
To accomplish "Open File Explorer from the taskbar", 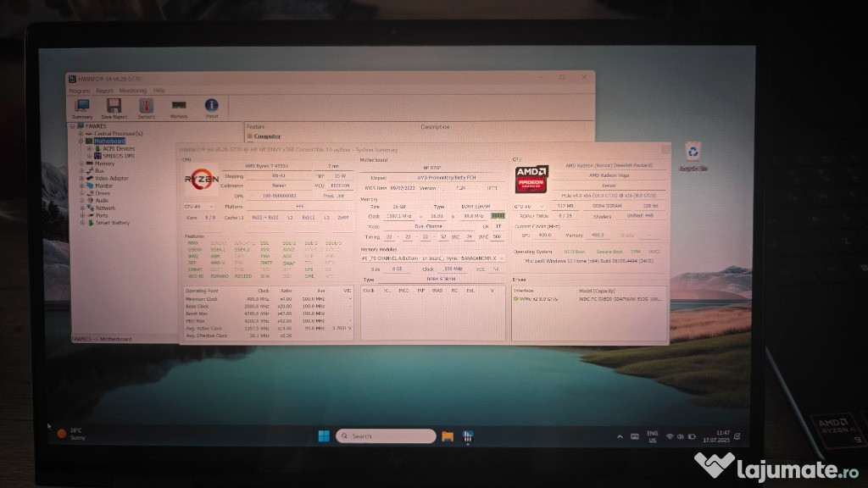I will tap(448, 436).
